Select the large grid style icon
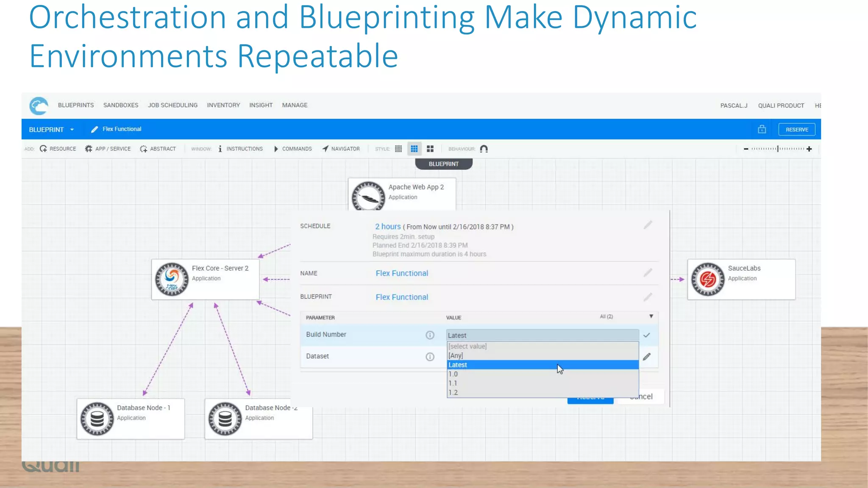The image size is (868, 488). [x=430, y=149]
